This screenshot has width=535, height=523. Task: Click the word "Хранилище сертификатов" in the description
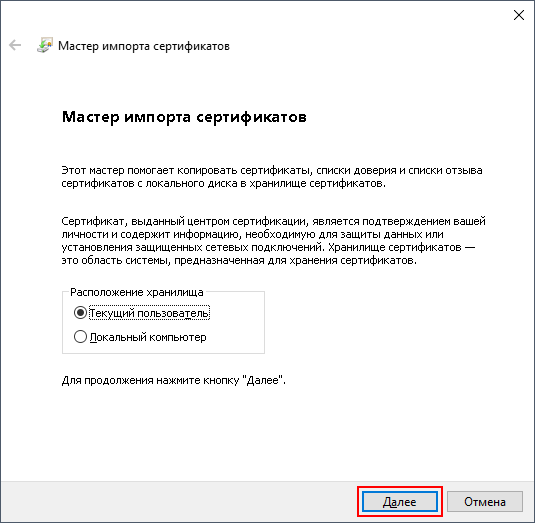pyautogui.click(x=394, y=247)
